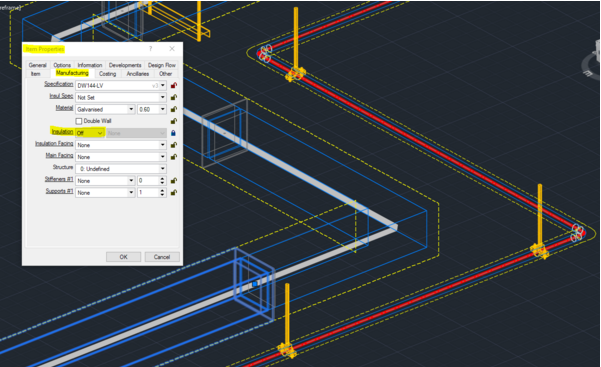
Task: Click the underlined Stiffeners #1 label
Action: pyautogui.click(x=59, y=179)
